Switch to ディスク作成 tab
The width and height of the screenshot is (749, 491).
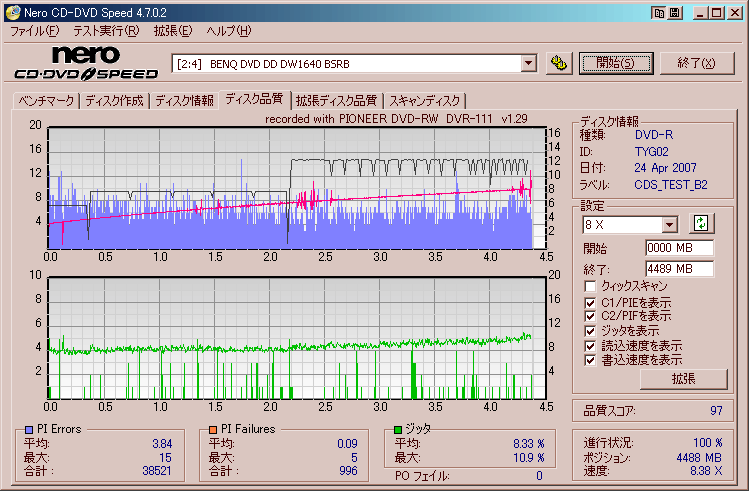(x=115, y=101)
